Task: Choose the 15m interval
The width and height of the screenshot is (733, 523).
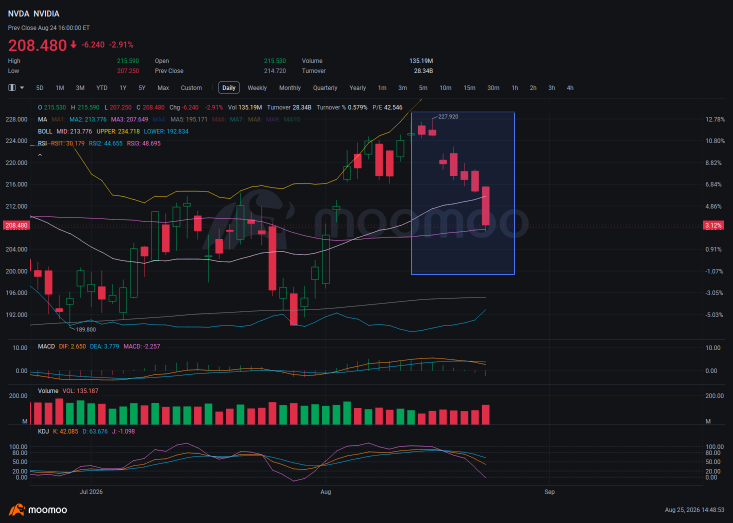Action: point(469,88)
